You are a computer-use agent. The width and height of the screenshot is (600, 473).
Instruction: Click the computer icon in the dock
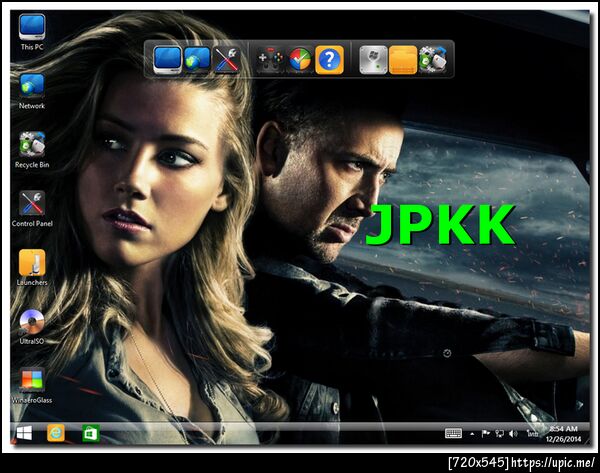[x=168, y=60]
